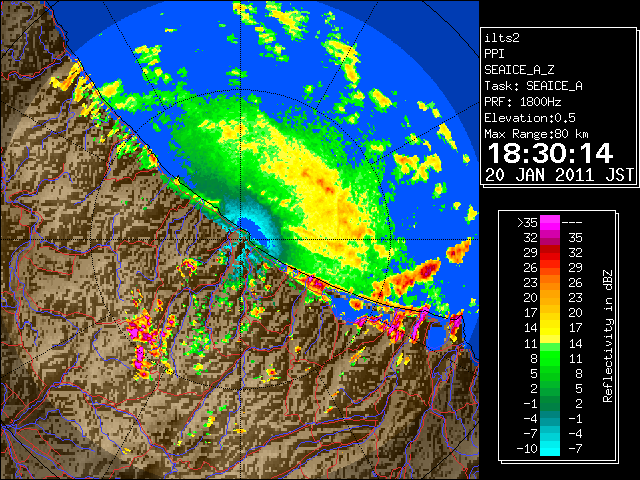The image size is (640, 480).
Task: Click the Max Range:80 km value
Action: coord(536,134)
